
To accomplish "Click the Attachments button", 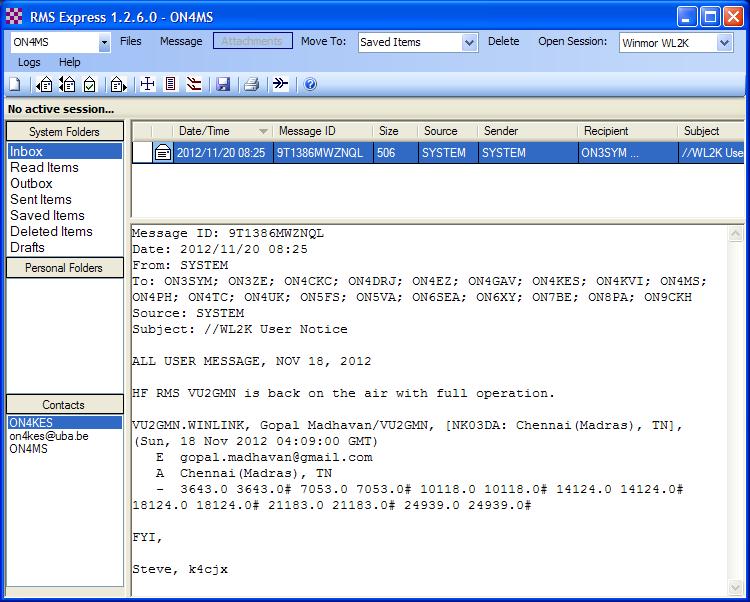I will click(253, 41).
